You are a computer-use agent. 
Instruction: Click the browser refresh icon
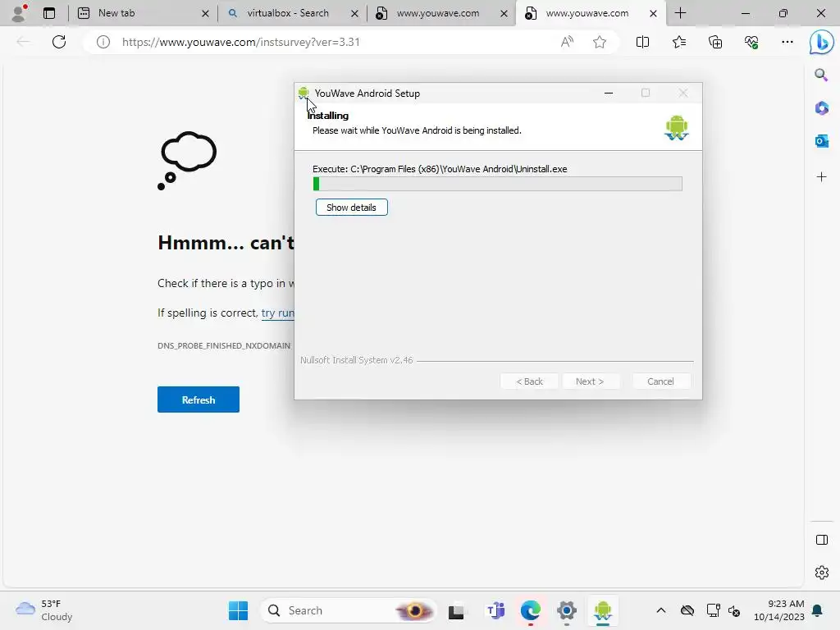point(59,42)
